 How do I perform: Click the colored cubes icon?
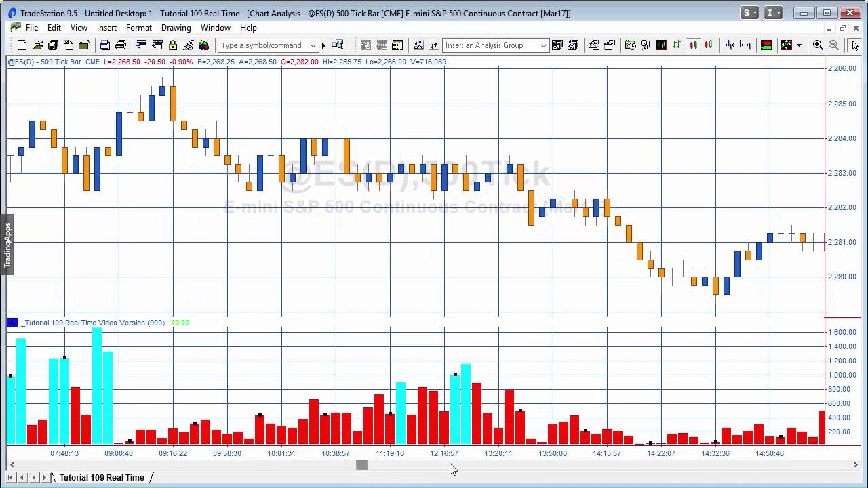203,45
